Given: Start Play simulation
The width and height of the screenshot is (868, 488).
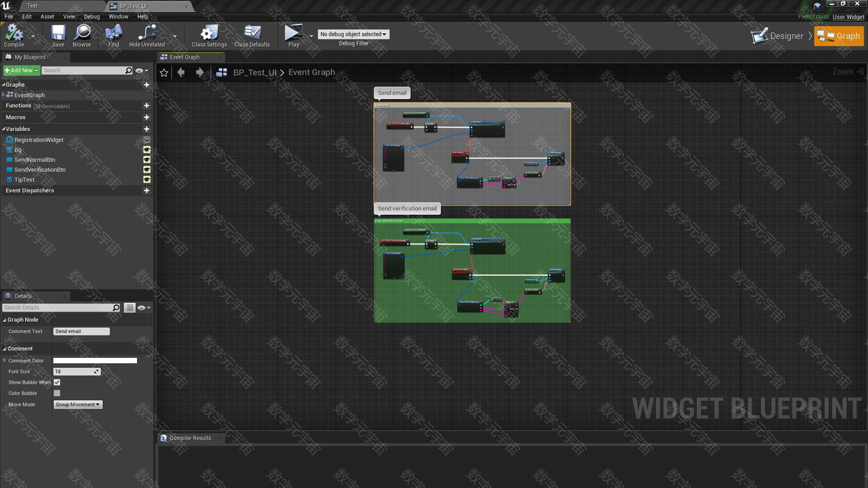Looking at the screenshot, I should click(x=293, y=36).
